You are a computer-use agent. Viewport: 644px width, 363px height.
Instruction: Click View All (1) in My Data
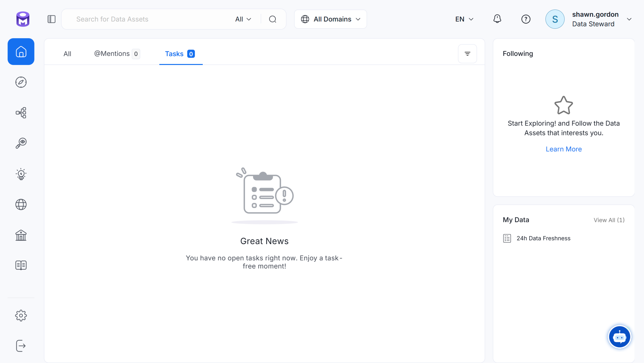click(x=609, y=220)
